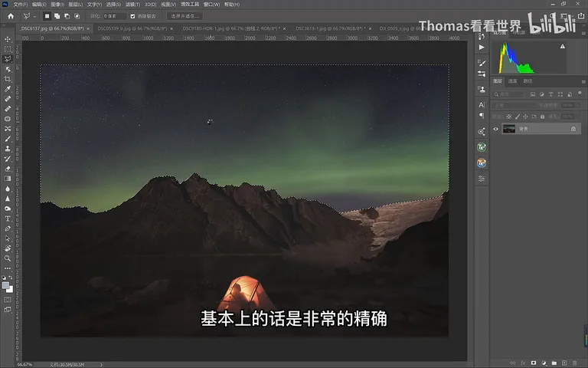Select the History Brush tool

[8, 159]
